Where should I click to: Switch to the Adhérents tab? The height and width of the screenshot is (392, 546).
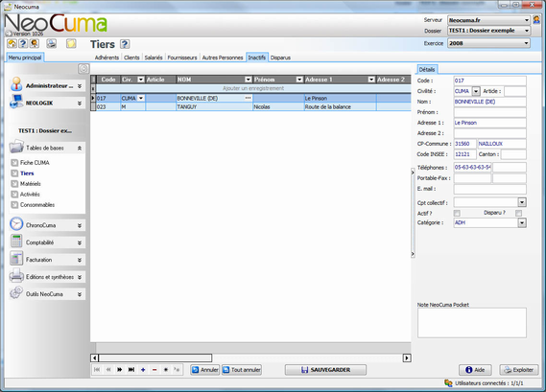click(107, 58)
